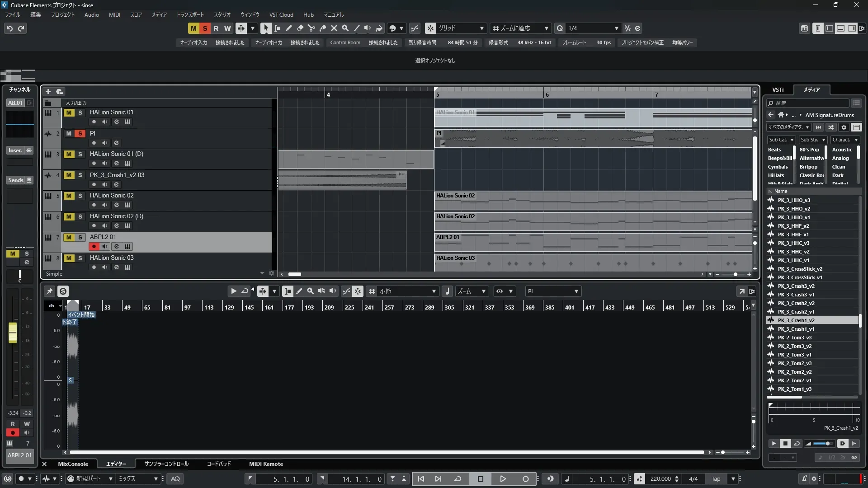The image size is (868, 488).
Task: Toggle the transport Cycle loop button
Action: point(458,479)
